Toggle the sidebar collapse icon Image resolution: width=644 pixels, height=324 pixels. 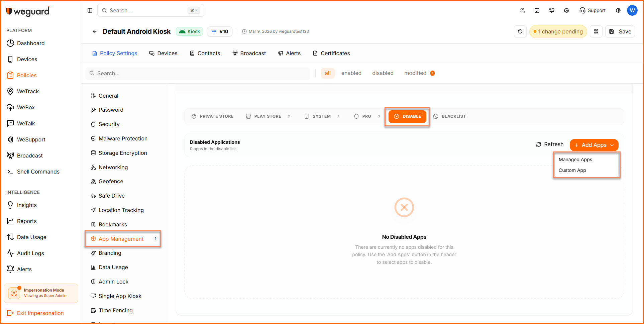pyautogui.click(x=90, y=10)
